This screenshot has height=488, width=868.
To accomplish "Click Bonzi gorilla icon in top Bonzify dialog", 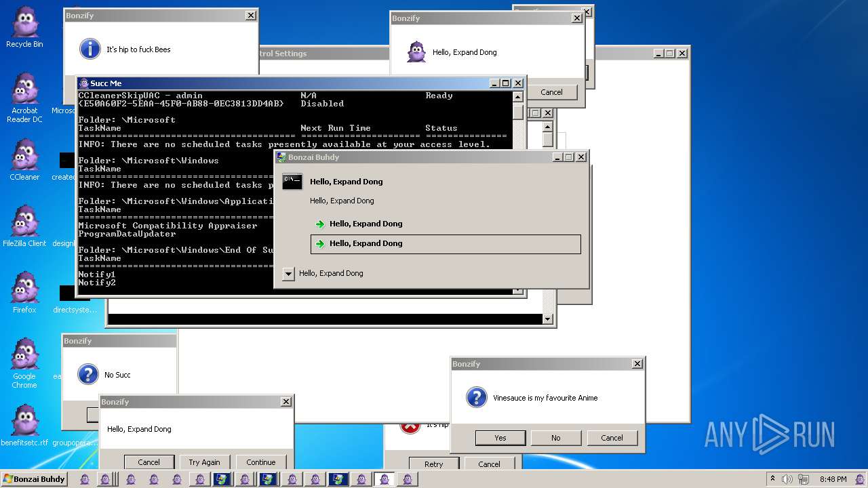I will (x=416, y=52).
